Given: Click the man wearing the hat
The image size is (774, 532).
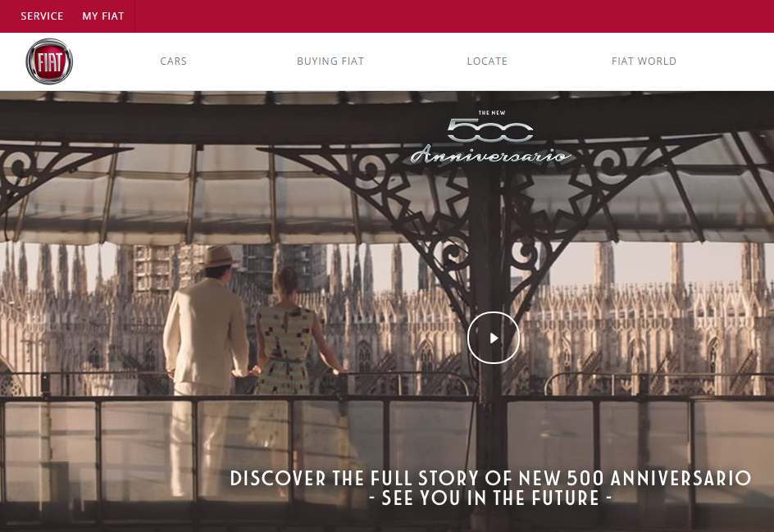Looking at the screenshot, I should pos(207,345).
